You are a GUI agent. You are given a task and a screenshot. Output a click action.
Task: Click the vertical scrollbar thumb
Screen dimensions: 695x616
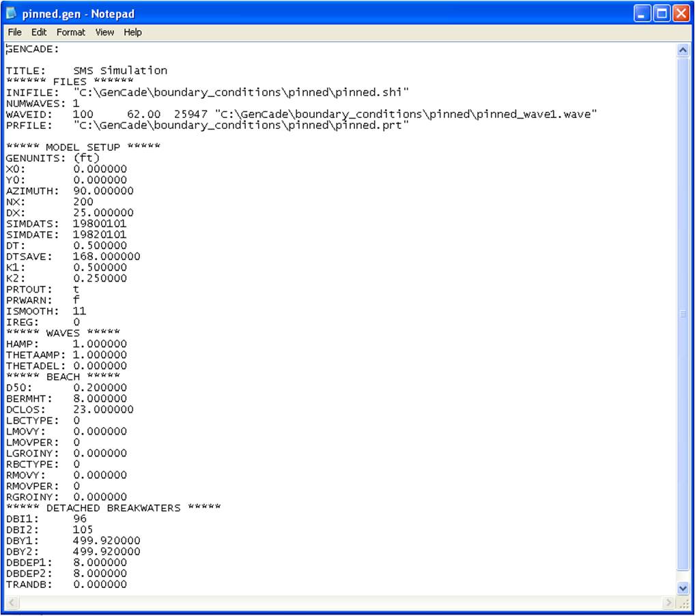tap(683, 314)
